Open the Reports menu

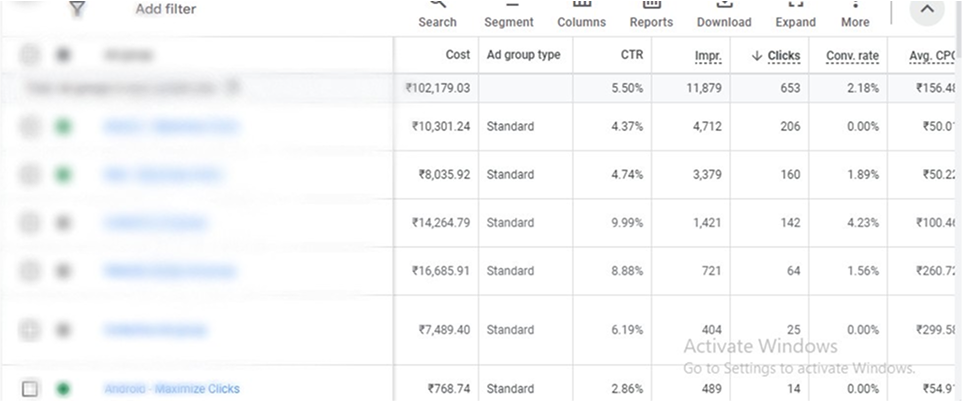point(651,14)
